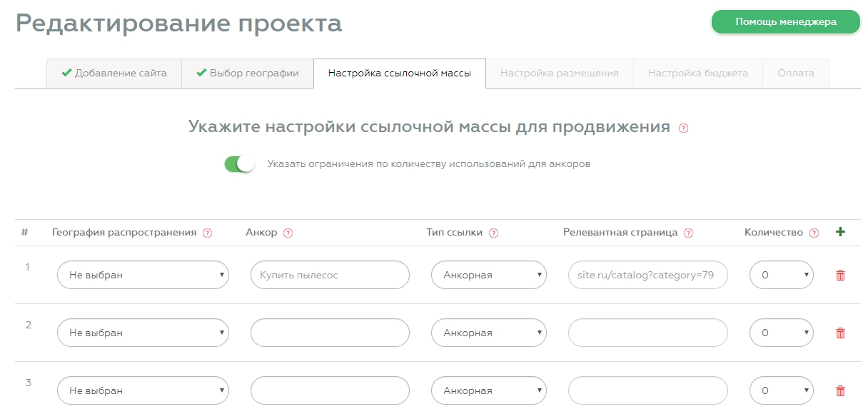
Task: Open the Настройка размещения tab
Action: pyautogui.click(x=560, y=74)
